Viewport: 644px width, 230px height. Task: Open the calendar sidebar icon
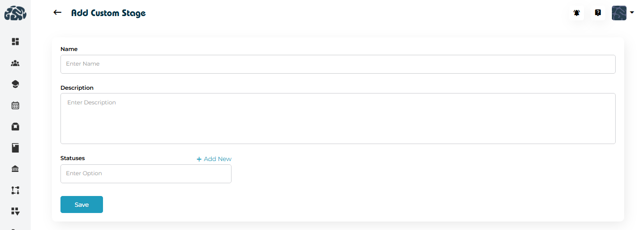15,105
